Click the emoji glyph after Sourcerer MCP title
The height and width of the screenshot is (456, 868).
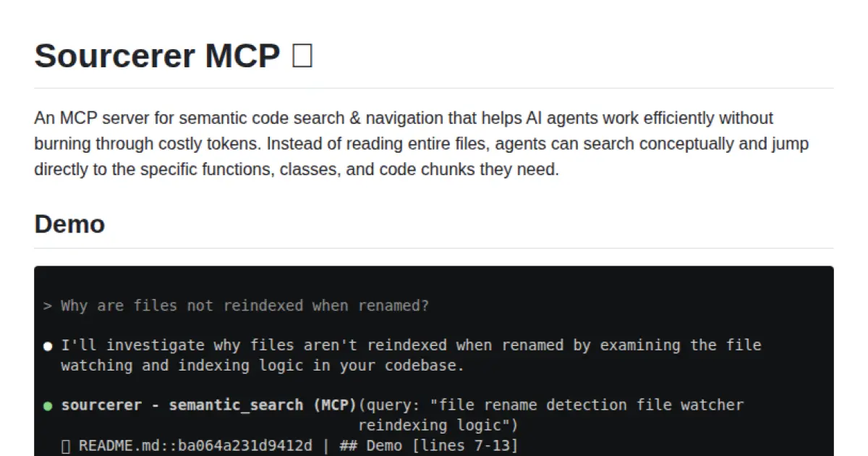click(302, 56)
